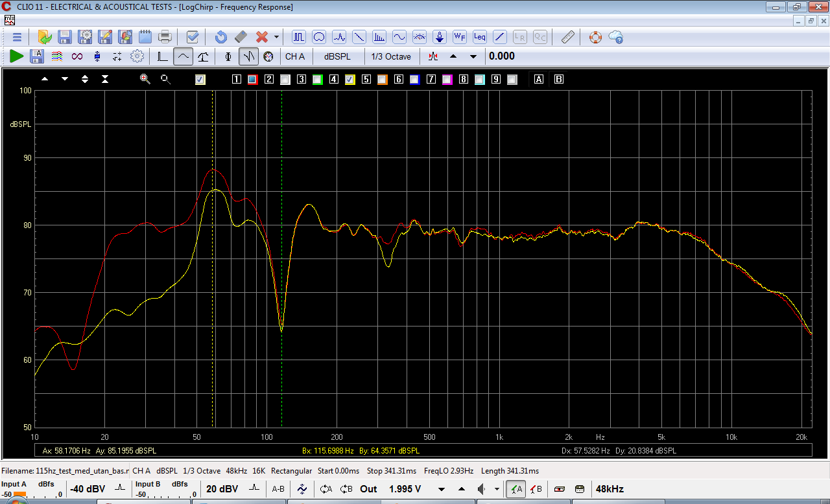830x504 pixels.
Task: Toggle the channel A microphone button
Action: [x=516, y=489]
